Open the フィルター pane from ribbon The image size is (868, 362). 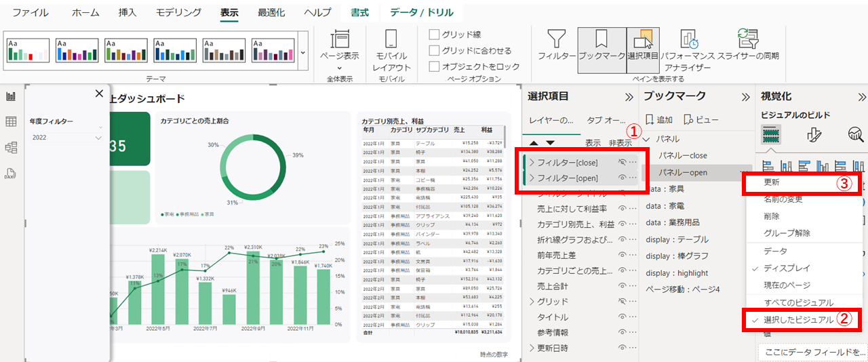pos(556,47)
